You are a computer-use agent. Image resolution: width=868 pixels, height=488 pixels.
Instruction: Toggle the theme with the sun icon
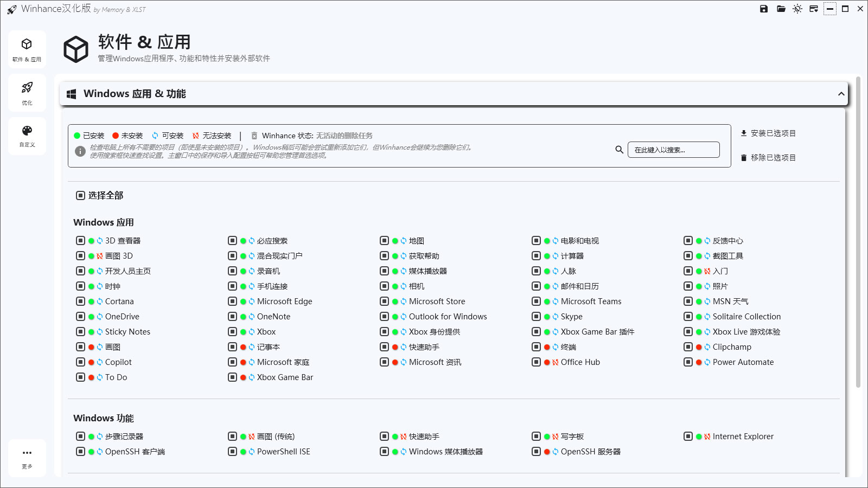point(797,9)
